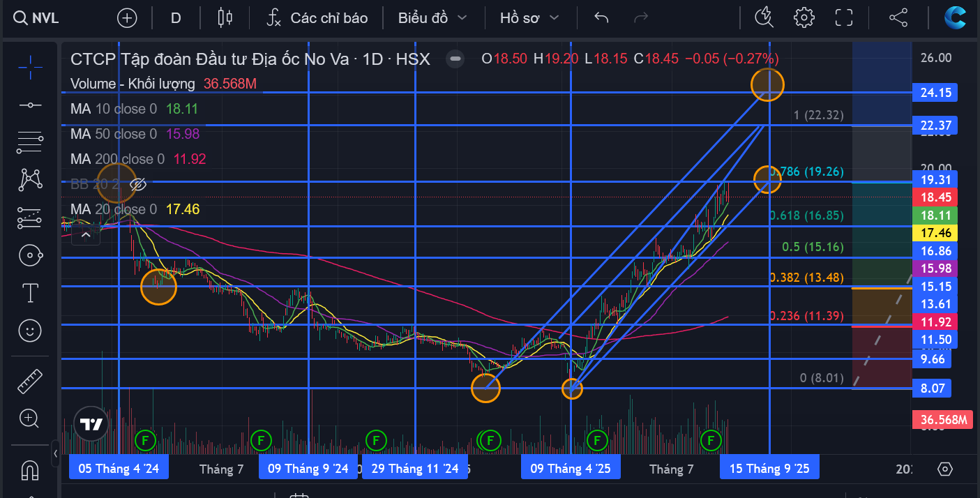Click the gray minus button beside HSX
Viewport: 980px width, 498px height.
(x=455, y=59)
